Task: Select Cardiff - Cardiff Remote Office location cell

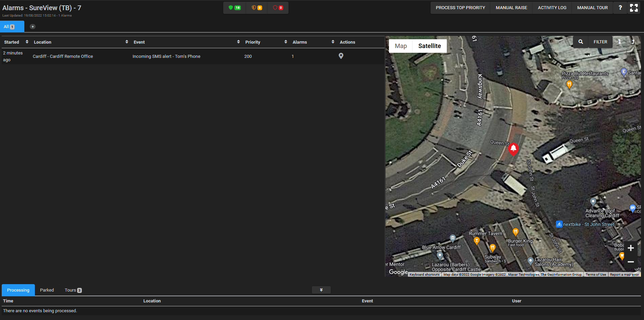Action: point(63,56)
